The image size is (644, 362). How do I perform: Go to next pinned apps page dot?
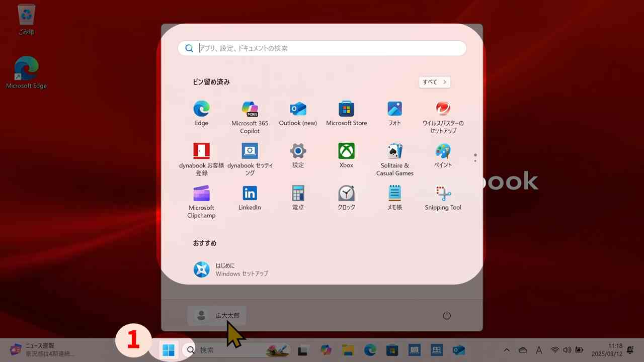point(475,161)
